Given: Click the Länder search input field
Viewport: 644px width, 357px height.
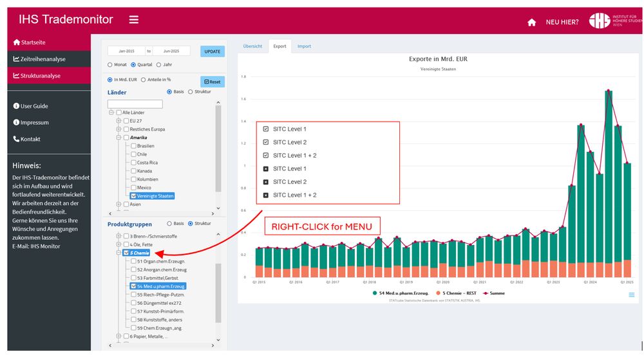Looking at the screenshot, I should pyautogui.click(x=135, y=104).
